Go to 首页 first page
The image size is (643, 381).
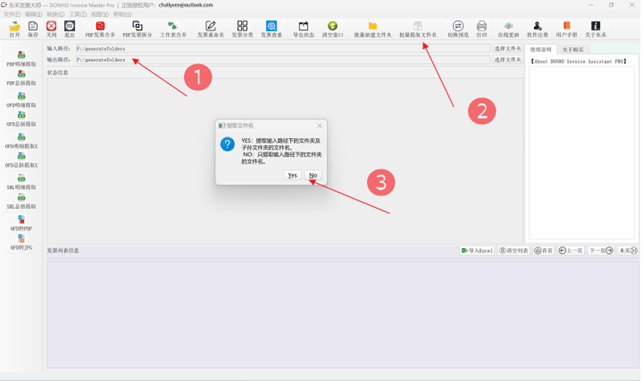coord(544,250)
